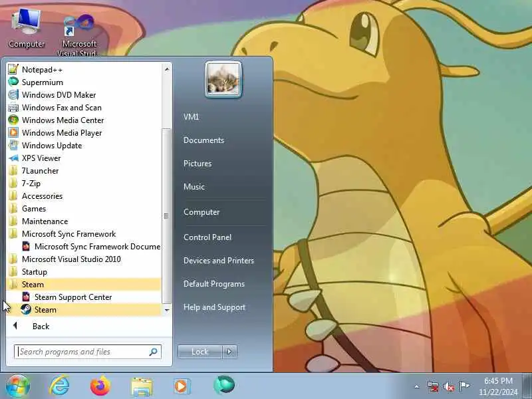Expand the Games folder

point(84,209)
